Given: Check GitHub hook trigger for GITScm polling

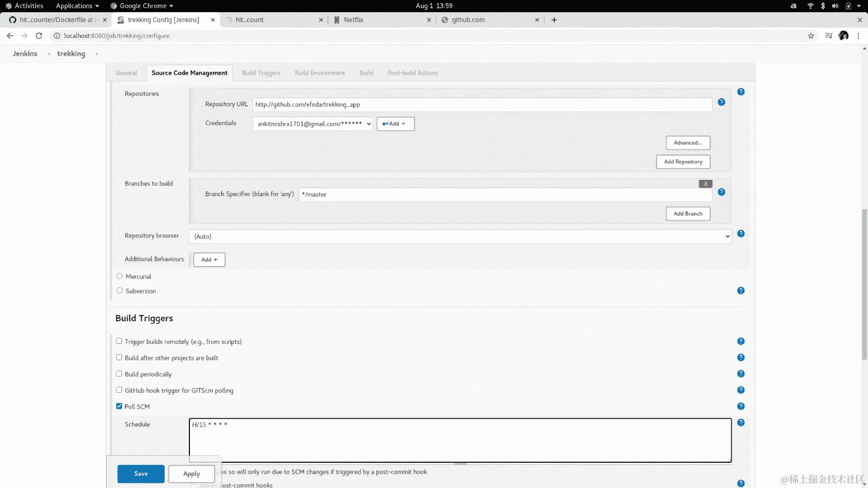Looking at the screenshot, I should click(x=119, y=390).
